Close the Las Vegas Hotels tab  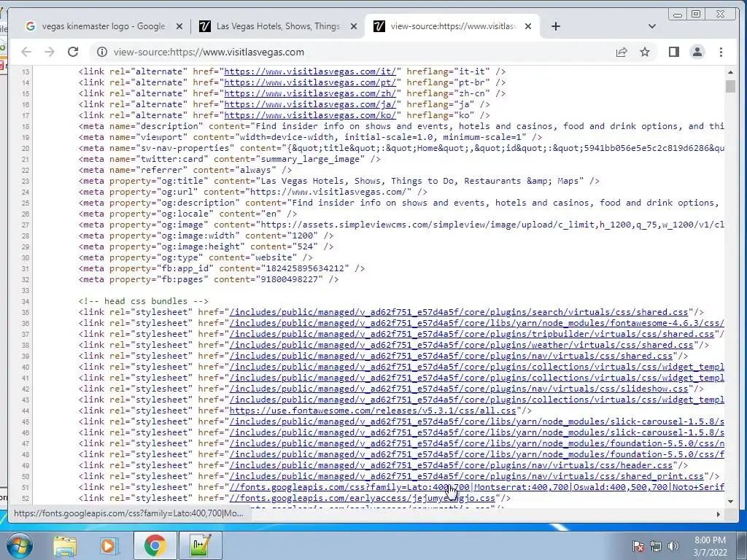[354, 26]
